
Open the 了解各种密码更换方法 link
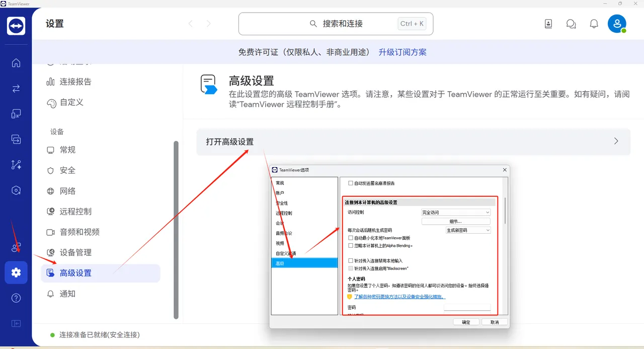399,297
